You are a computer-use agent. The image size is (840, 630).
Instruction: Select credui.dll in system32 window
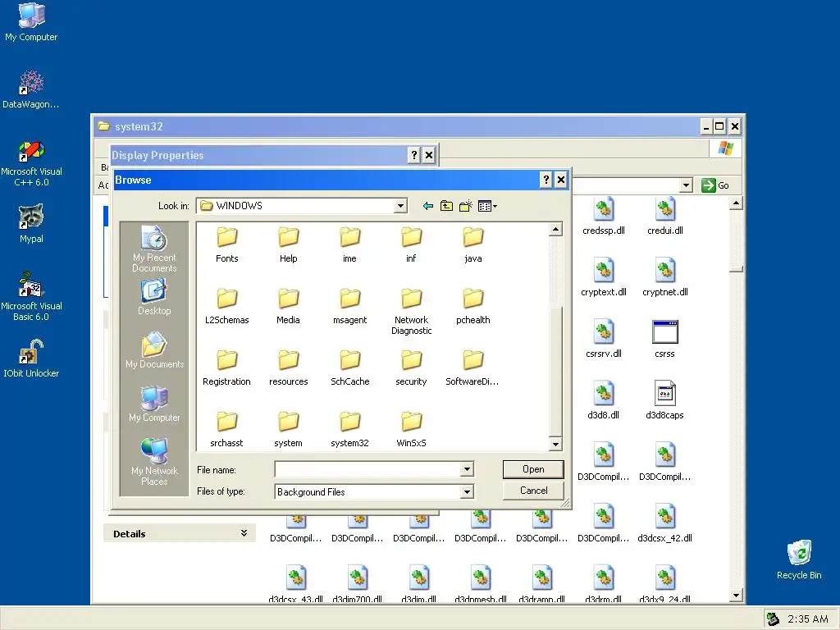pos(664,217)
